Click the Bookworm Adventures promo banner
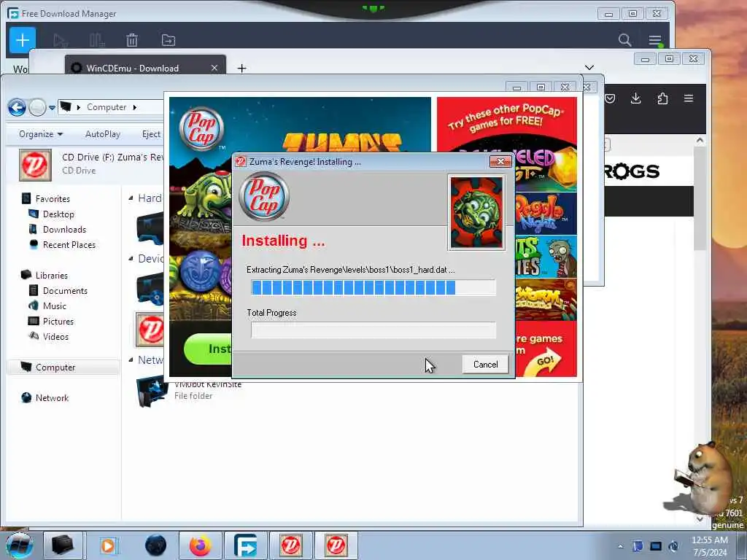Screen dimensions: 747x560 pos(546,299)
